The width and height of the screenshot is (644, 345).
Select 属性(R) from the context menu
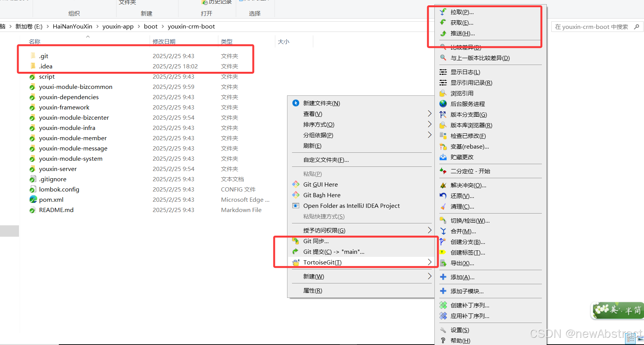pos(313,290)
